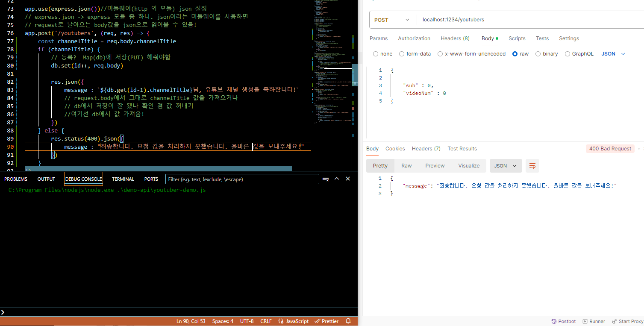This screenshot has height=326, width=644.
Task: Click the node.exe command line in console
Action: coord(107,190)
